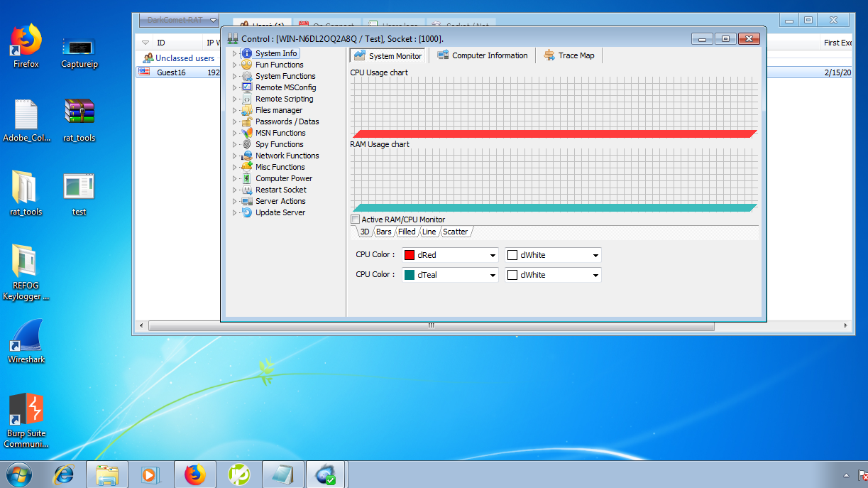This screenshot has width=868, height=488.
Task: Open Windows Explorer from the taskbar
Action: pos(107,474)
